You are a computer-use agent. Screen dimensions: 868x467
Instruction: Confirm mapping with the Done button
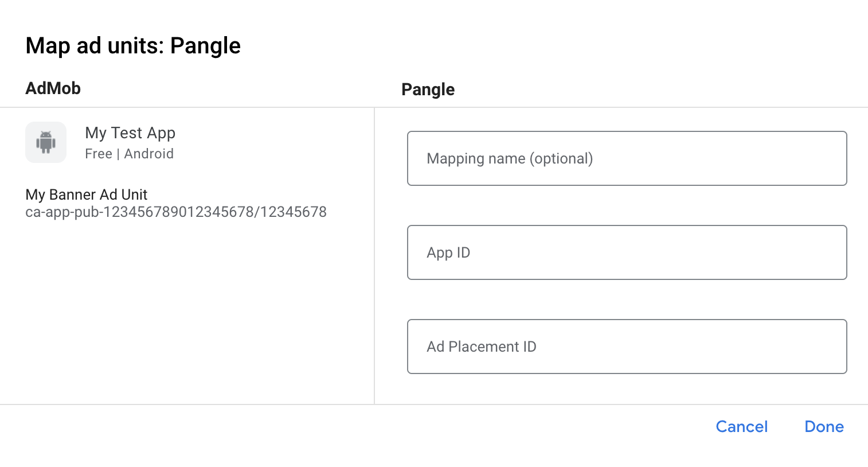(x=824, y=426)
